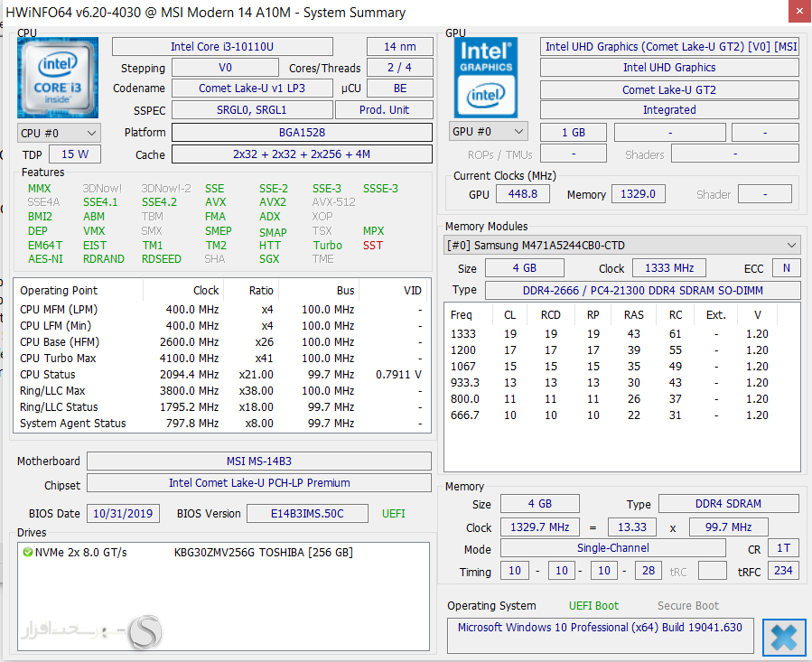This screenshot has width=812, height=662.
Task: Click the Single-Channel mode field
Action: pos(612,548)
